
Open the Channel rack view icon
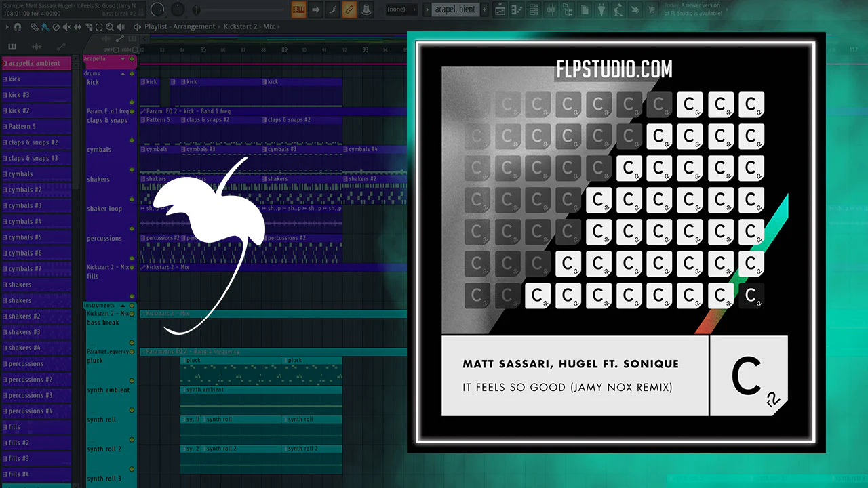pyautogui.click(x=534, y=9)
